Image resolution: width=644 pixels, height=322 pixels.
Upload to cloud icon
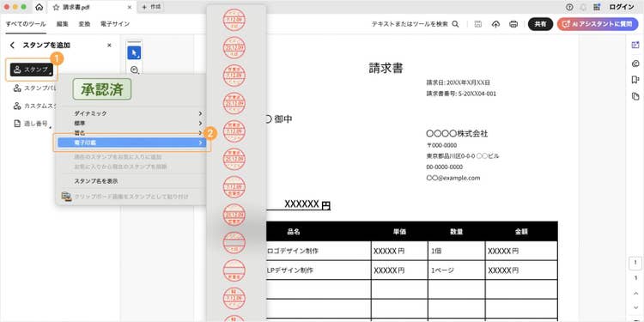(495, 24)
